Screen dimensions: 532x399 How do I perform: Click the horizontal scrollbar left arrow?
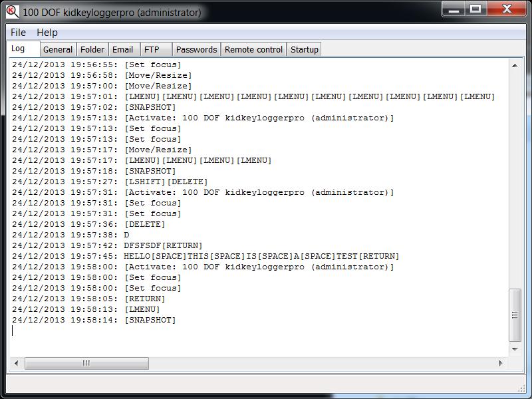16,363
